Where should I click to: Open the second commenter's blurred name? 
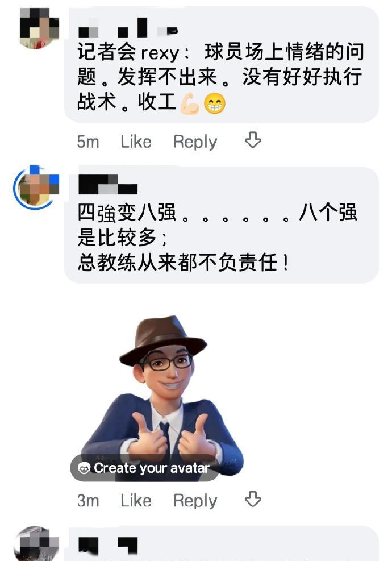107,185
